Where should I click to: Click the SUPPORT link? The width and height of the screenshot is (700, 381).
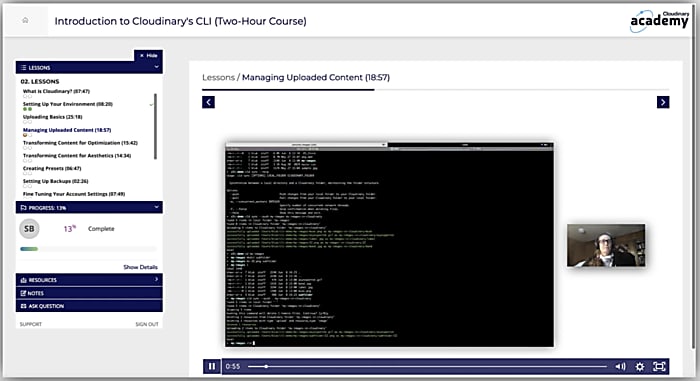point(31,324)
